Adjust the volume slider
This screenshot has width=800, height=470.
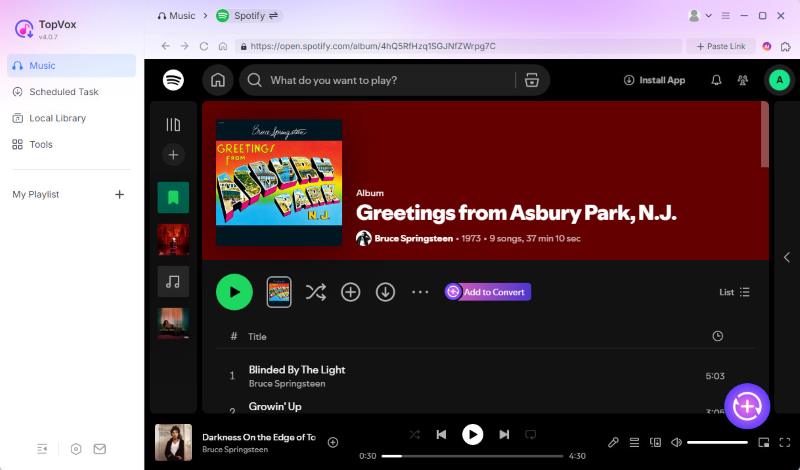pos(717,442)
